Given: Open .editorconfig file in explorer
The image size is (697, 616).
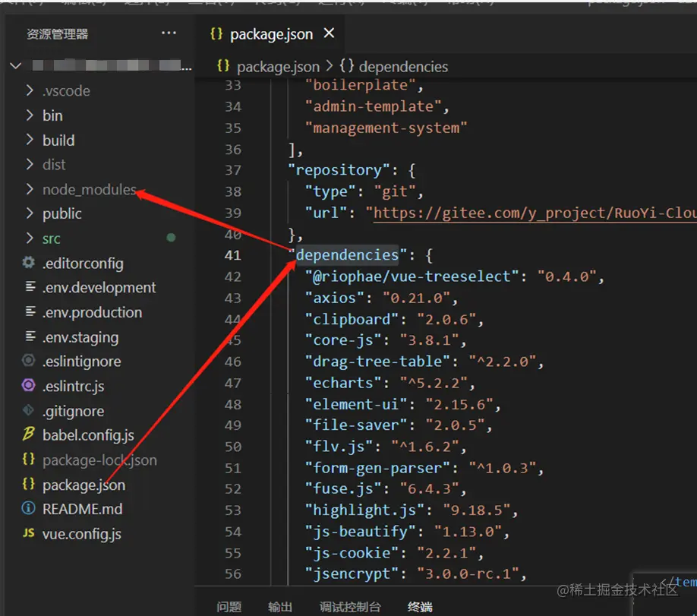Looking at the screenshot, I should 83,264.
